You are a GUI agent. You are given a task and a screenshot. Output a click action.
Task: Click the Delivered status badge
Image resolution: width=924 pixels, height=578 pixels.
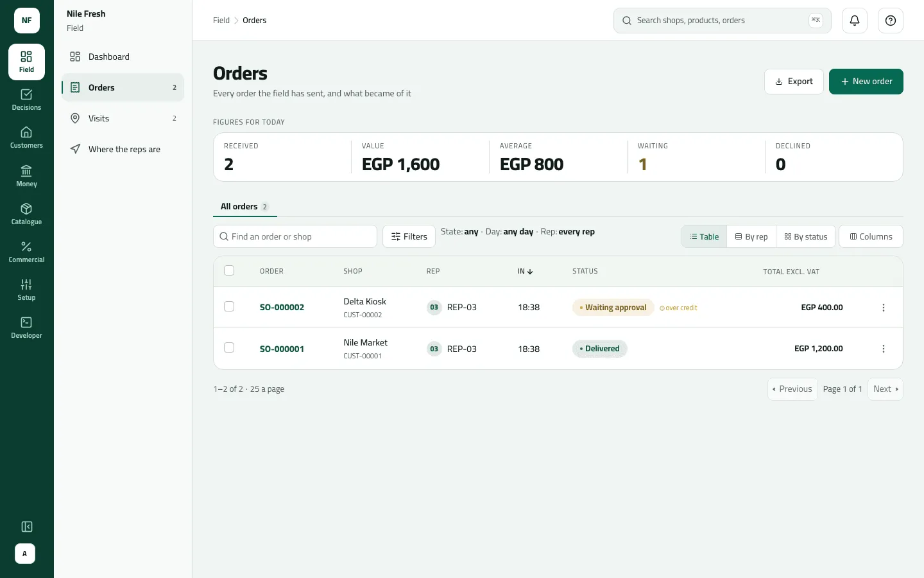pyautogui.click(x=599, y=349)
